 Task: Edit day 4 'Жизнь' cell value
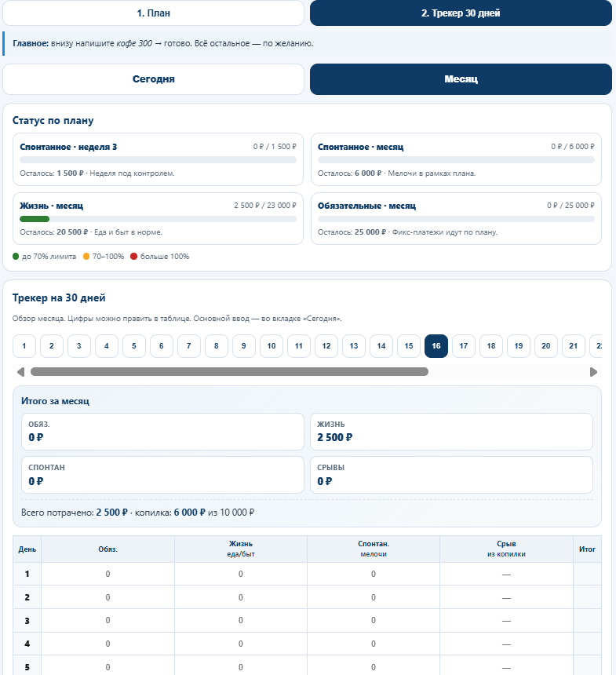[x=241, y=644]
